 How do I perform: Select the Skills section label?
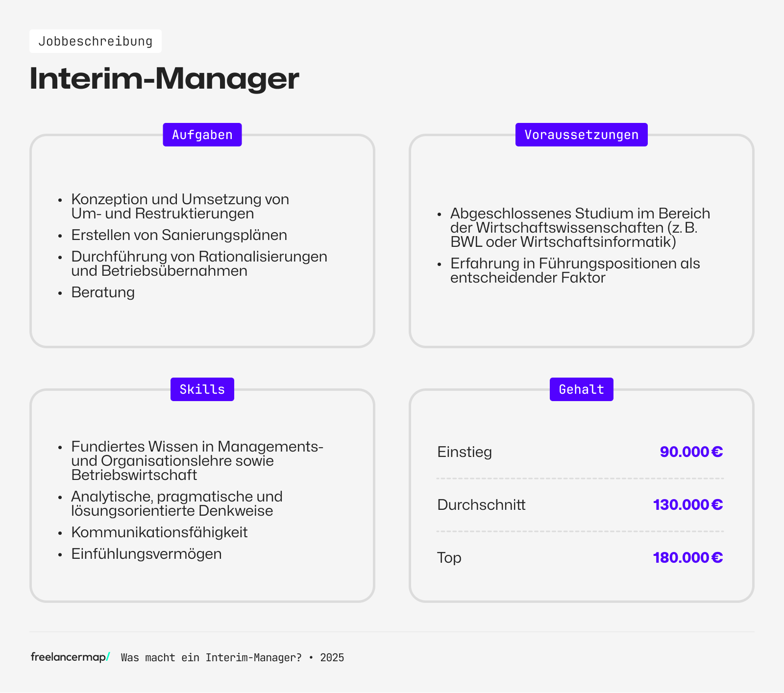coord(202,389)
